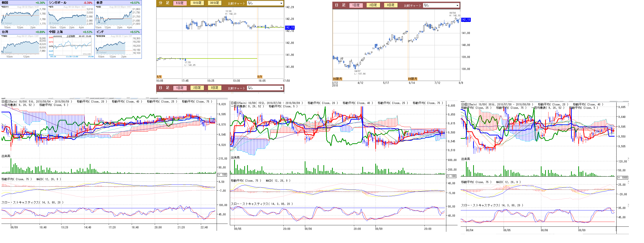Expand 比較チャート dropdown on the right 日足 chart
644x243 pixels.
[x=441, y=5]
